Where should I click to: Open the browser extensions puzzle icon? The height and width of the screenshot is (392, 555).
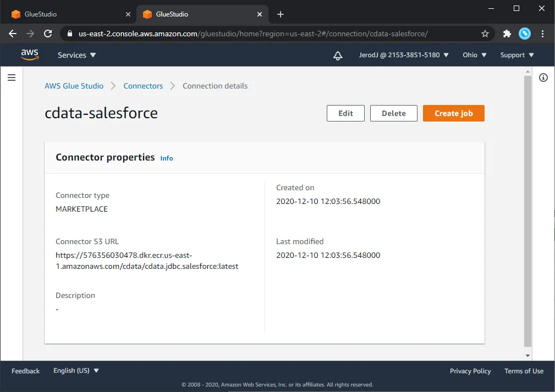[506, 34]
